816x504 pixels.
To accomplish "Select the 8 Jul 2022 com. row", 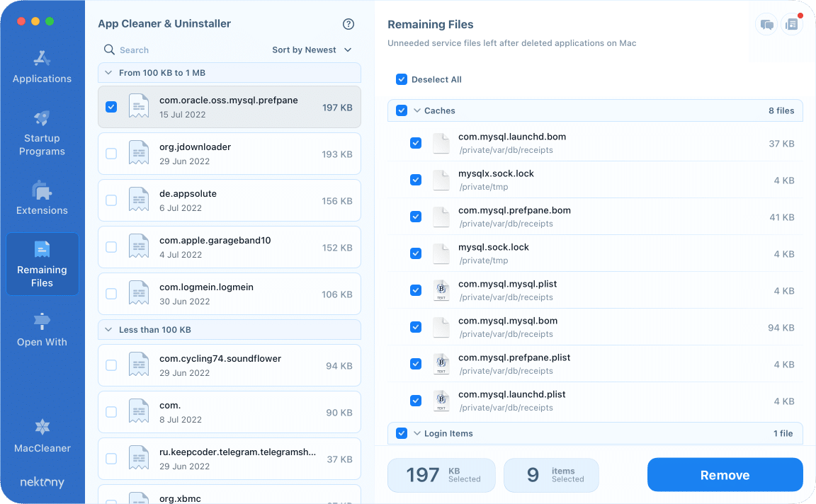I will (x=229, y=412).
